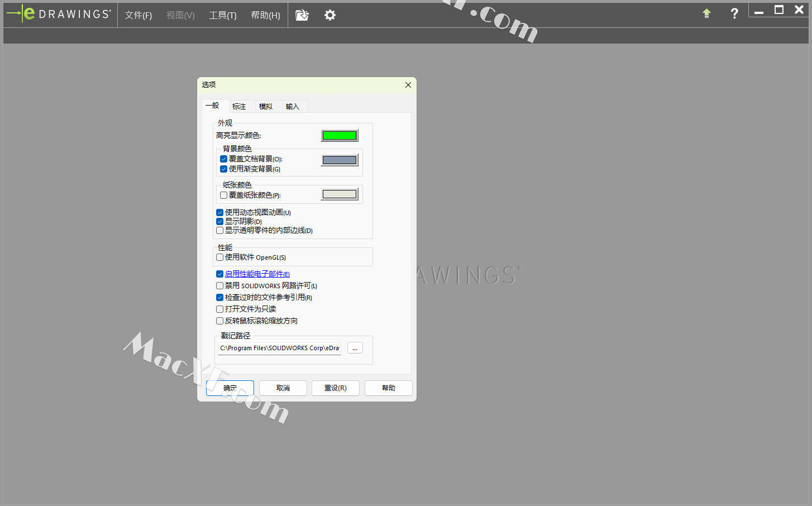
Task: Click the 戳记路径 path input field
Action: (x=279, y=348)
